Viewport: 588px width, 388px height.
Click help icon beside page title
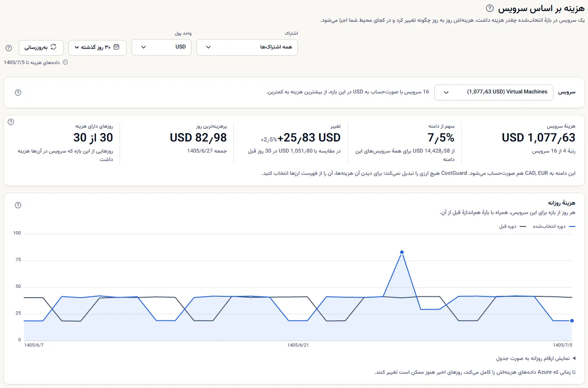pyautogui.click(x=490, y=8)
